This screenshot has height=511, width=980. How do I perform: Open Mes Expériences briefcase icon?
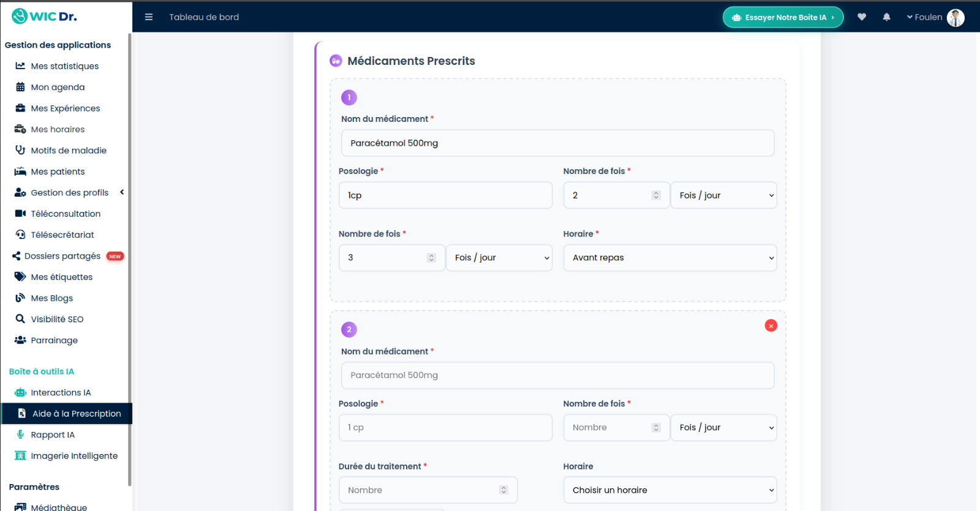tap(20, 108)
